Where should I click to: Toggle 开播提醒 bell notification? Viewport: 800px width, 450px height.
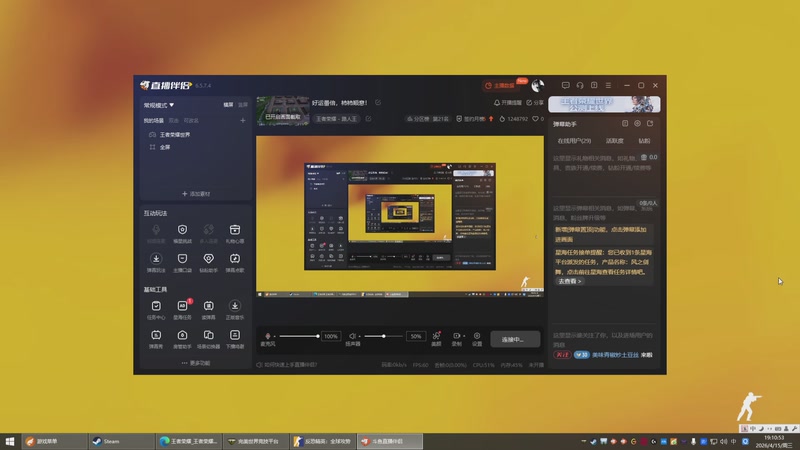(x=508, y=103)
